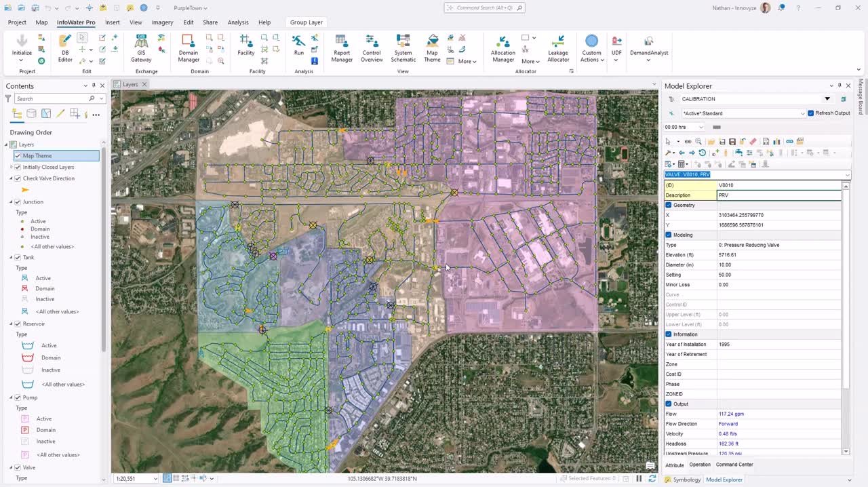The image size is (868, 487).
Task: Open the CALIBRATION scenario dropdown
Action: pos(827,99)
